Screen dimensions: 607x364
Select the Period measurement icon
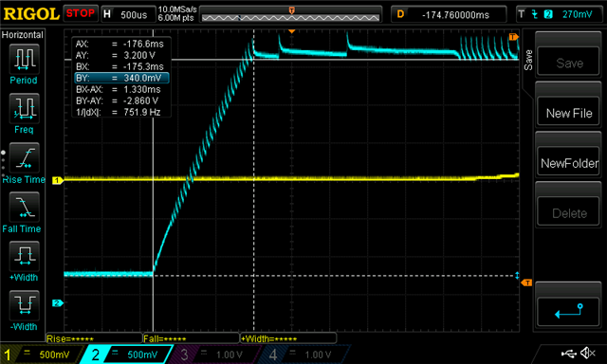[24, 59]
